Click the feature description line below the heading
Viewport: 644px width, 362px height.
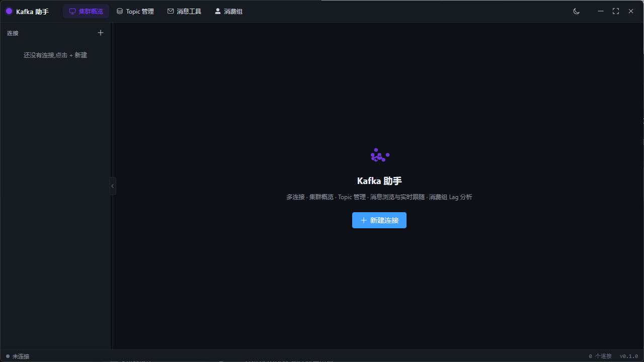pos(379,197)
